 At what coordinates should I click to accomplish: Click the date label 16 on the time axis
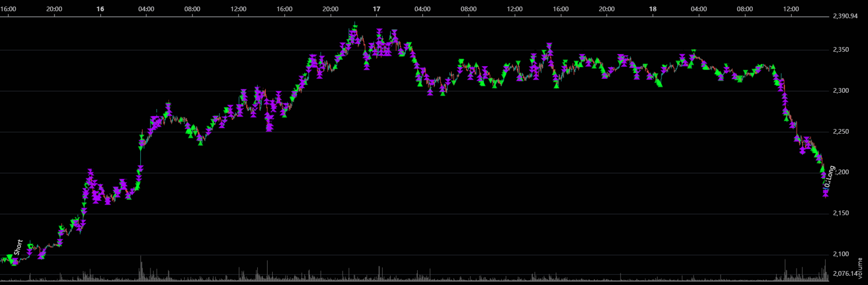[100, 9]
